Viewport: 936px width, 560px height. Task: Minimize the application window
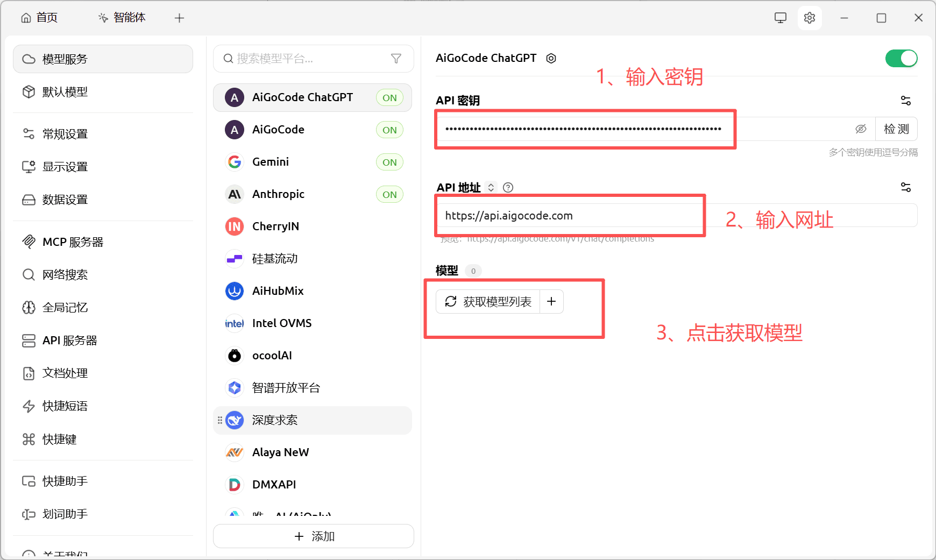click(845, 18)
